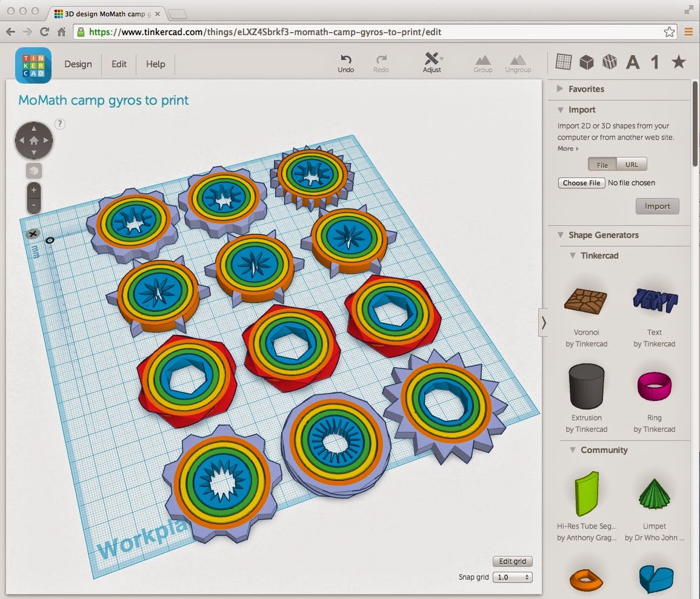Click the Ungroup shapes icon
This screenshot has height=599, width=700.
(518, 60)
